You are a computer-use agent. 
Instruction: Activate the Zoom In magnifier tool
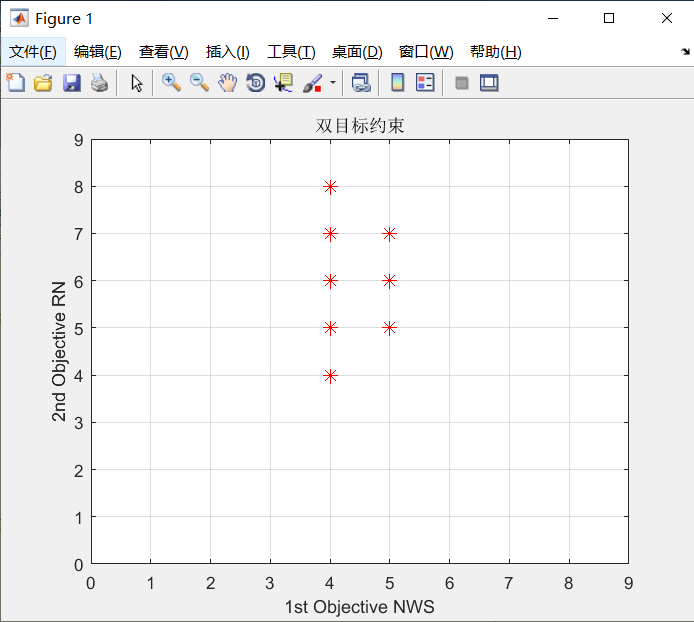[171, 83]
